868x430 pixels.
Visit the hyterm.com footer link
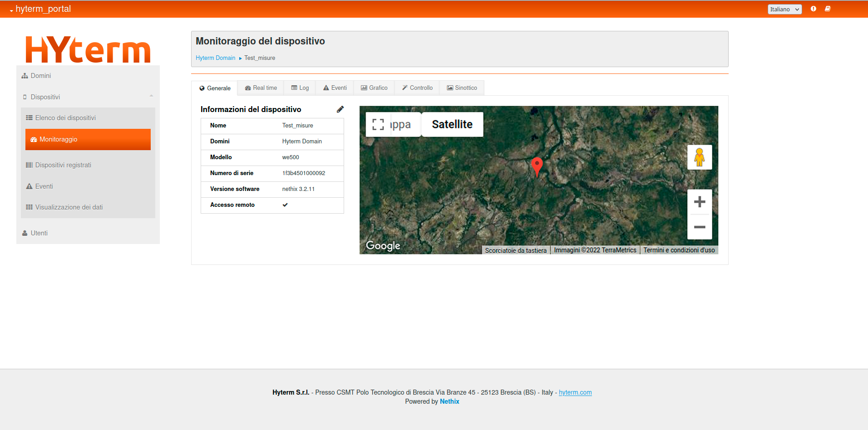tap(575, 392)
